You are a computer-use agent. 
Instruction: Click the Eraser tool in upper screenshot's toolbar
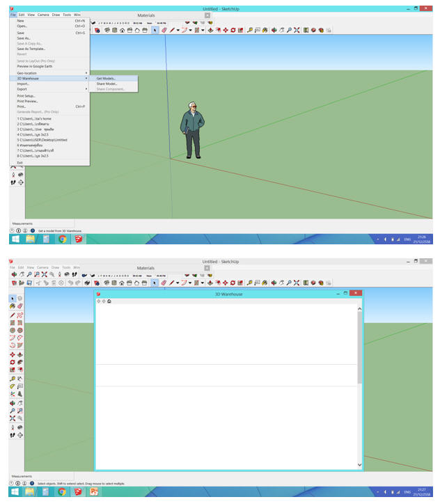coord(164,30)
